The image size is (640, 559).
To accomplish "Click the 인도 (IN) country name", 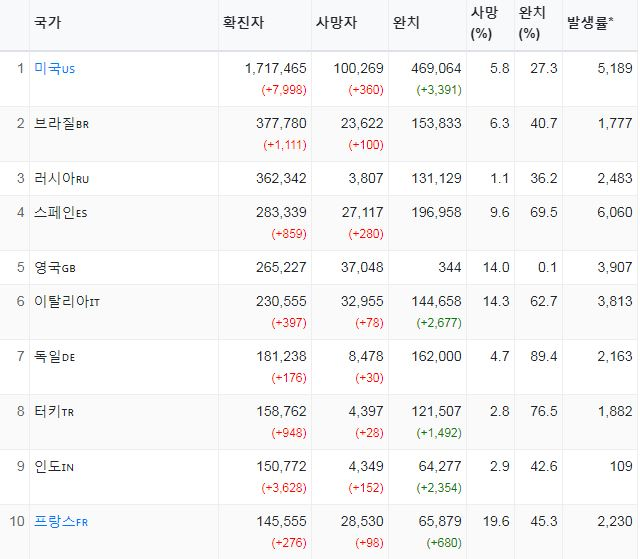I will click(x=54, y=465).
